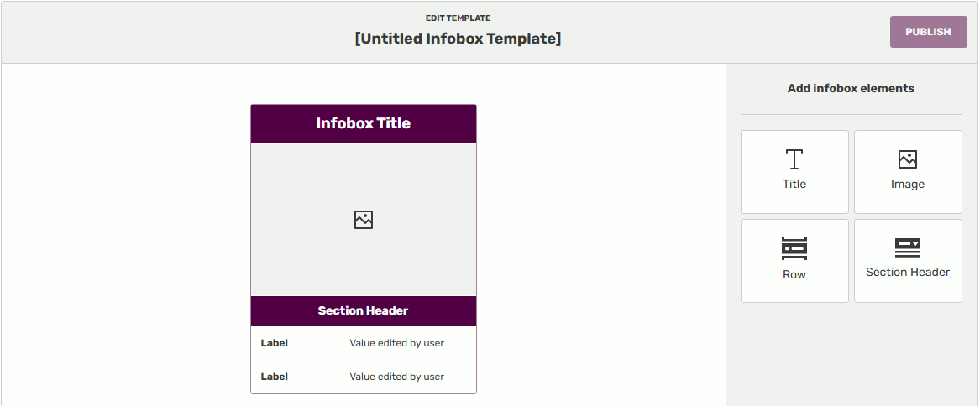The image size is (980, 406).
Task: Click the "Add infobox elements" heading
Action: [851, 88]
